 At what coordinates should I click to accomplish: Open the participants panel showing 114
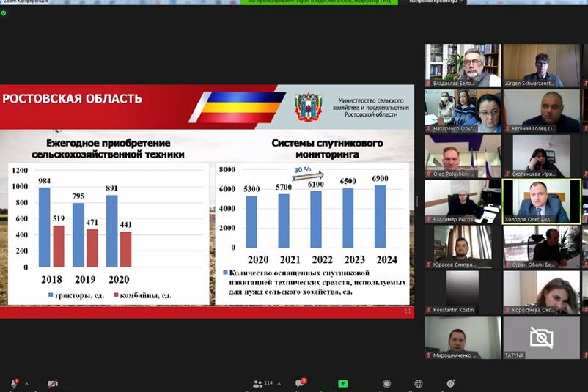click(x=262, y=383)
